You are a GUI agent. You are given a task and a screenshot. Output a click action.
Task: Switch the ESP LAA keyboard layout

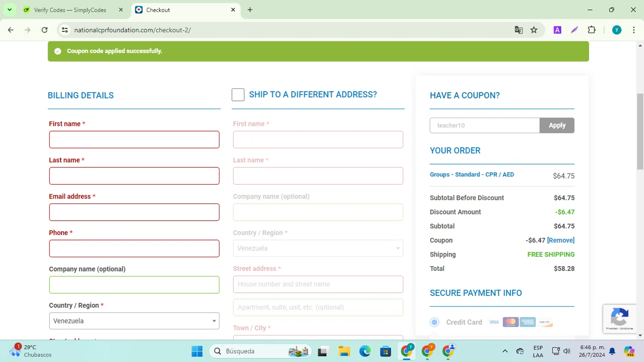[538, 351]
